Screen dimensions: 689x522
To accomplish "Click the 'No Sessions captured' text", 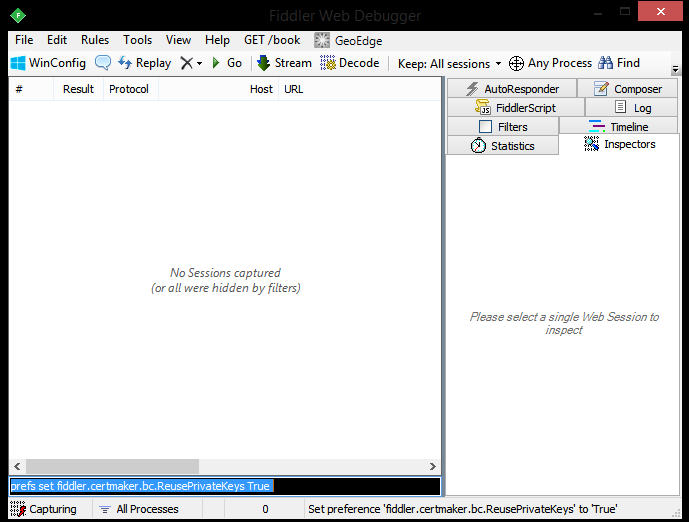I will point(225,273).
